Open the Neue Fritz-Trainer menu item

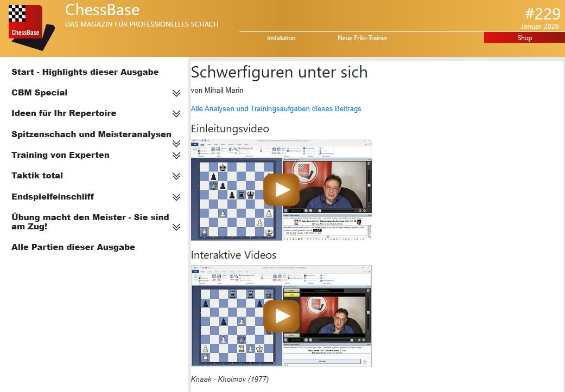tap(362, 38)
